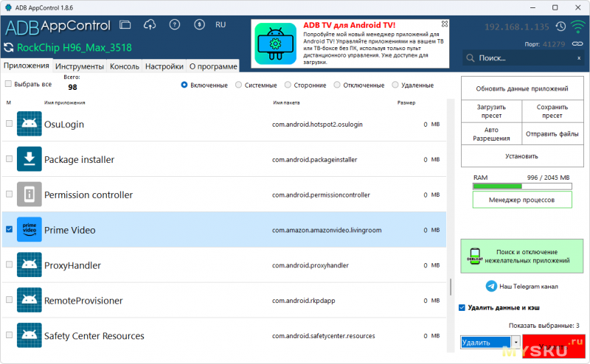This screenshot has width=590, height=364.
Task: Open Менеджер процессов button
Action: pyautogui.click(x=522, y=200)
